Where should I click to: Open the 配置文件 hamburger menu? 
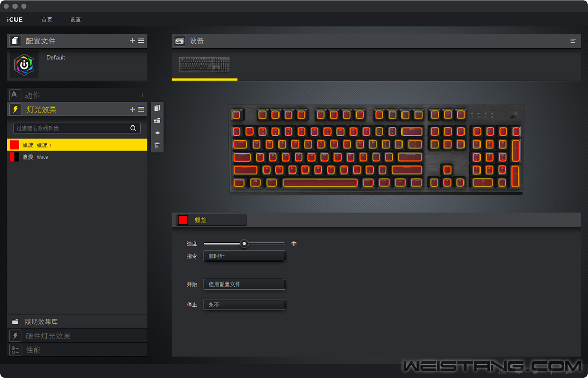141,40
